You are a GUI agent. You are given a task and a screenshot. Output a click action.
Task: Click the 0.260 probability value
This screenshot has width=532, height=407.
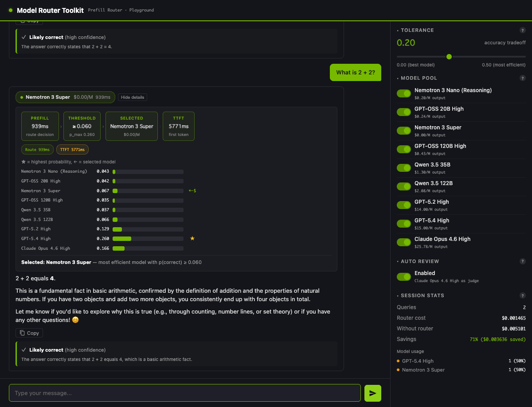(103, 239)
